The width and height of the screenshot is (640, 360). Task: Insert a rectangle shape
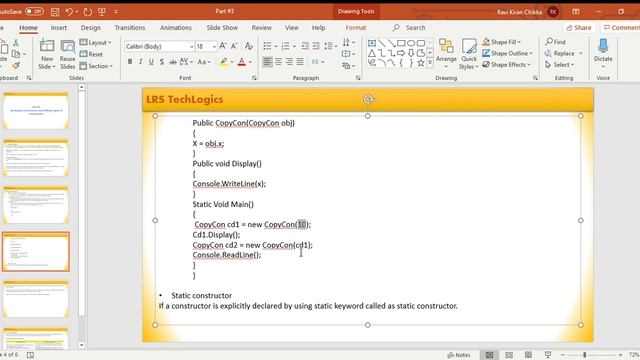click(401, 43)
